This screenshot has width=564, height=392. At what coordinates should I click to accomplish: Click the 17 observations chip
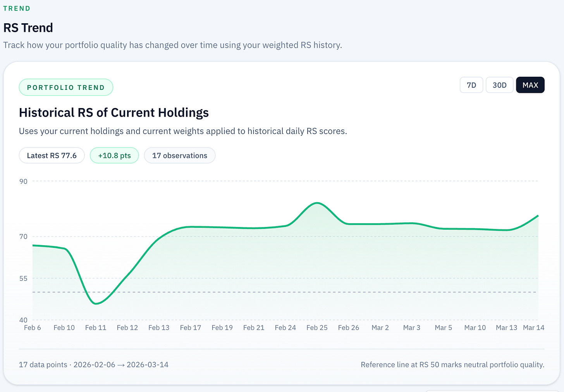point(179,155)
